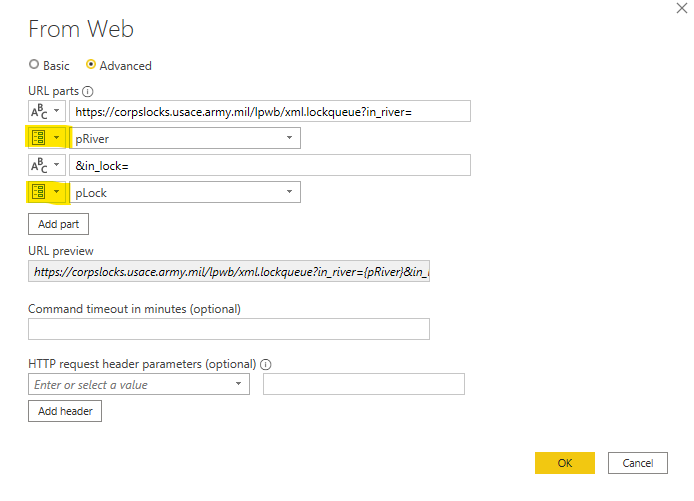694x501 pixels.
Task: Expand the HTTP header 'Enter or select a value' combo box
Action: tap(238, 384)
